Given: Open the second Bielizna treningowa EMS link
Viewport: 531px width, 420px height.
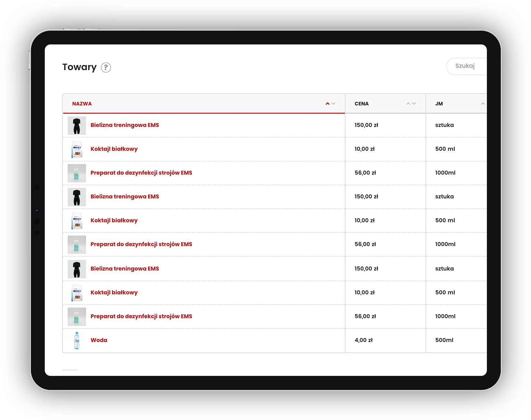Looking at the screenshot, I should click(x=125, y=197).
